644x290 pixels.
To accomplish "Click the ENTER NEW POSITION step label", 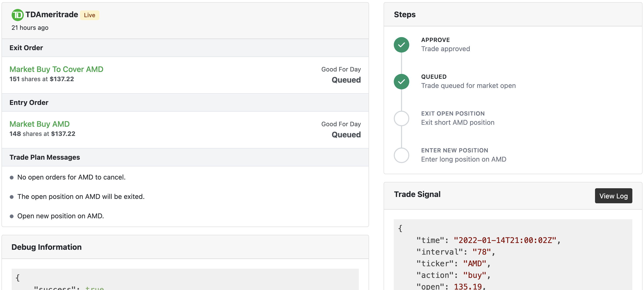I will click(454, 150).
